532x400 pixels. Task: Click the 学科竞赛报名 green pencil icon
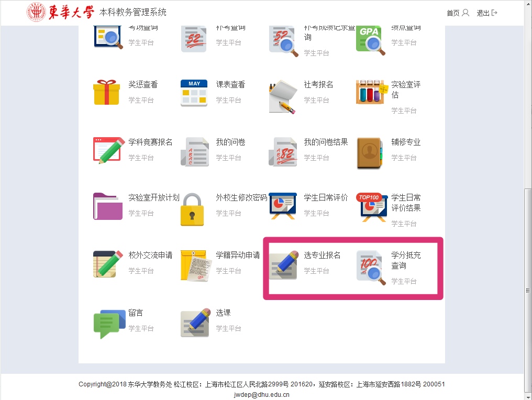[x=108, y=151]
